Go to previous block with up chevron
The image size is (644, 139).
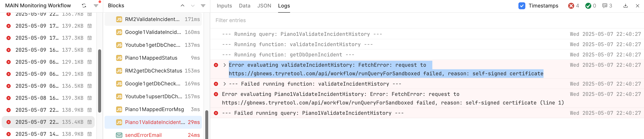(183, 6)
